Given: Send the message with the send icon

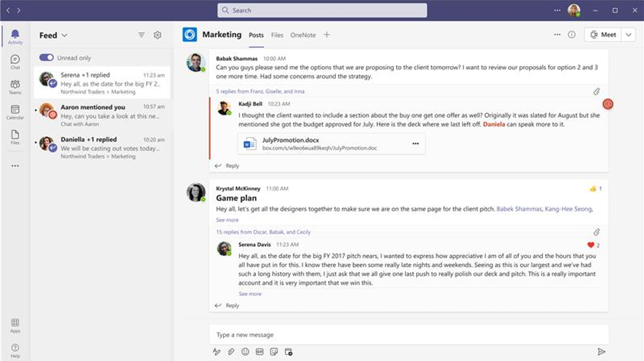Looking at the screenshot, I should (602, 351).
